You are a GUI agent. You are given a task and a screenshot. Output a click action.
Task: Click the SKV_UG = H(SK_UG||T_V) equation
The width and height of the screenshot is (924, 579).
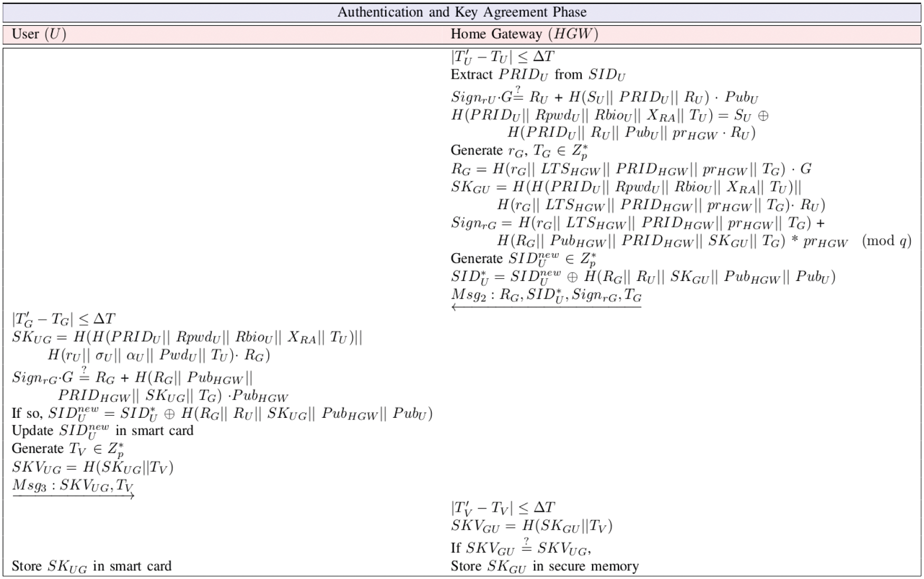[92, 468]
